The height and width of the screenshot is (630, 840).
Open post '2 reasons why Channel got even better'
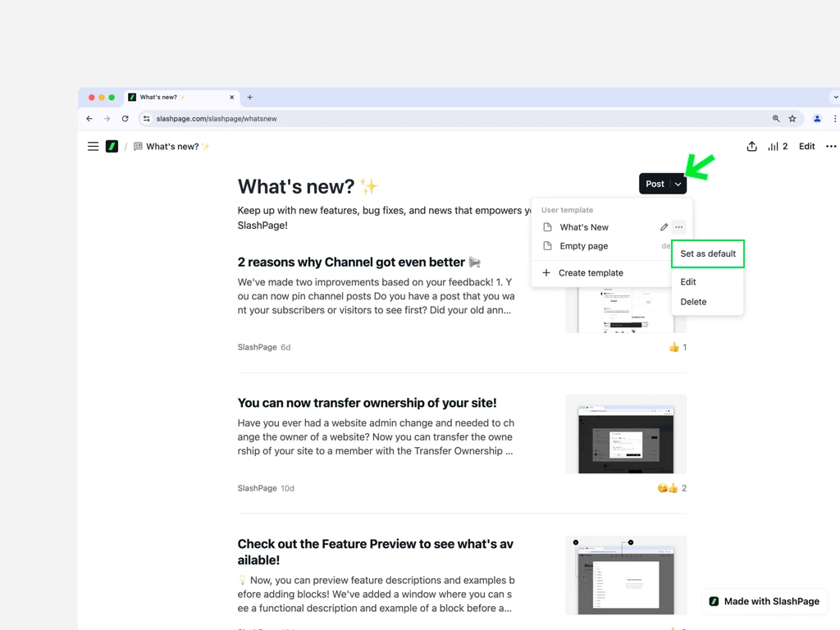[351, 262]
